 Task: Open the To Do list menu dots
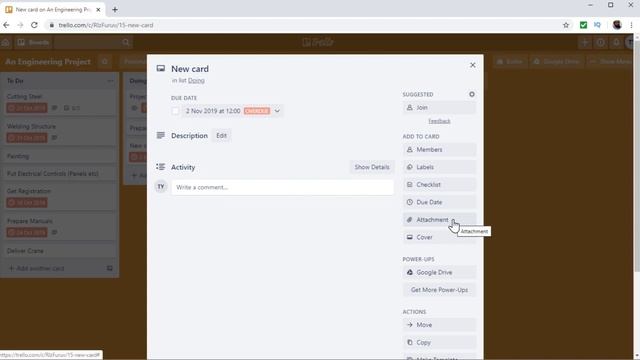[x=110, y=81]
